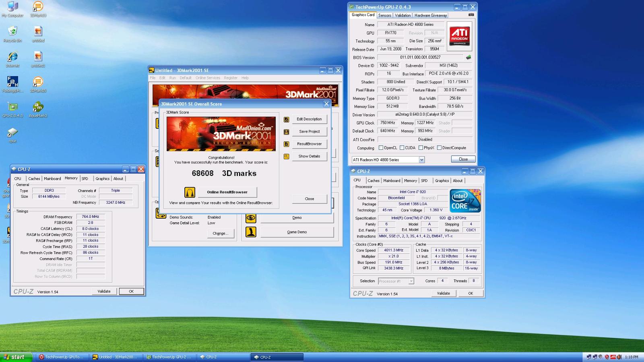
Task: Click the Game Demo button
Action: pos(297,232)
